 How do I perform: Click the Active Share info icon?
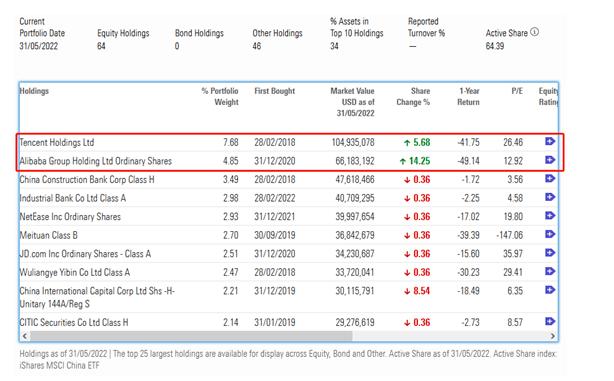pyautogui.click(x=535, y=32)
